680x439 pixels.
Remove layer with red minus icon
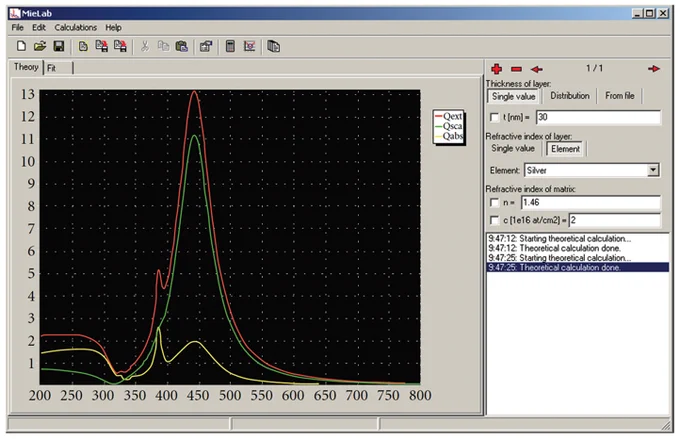pyautogui.click(x=516, y=69)
